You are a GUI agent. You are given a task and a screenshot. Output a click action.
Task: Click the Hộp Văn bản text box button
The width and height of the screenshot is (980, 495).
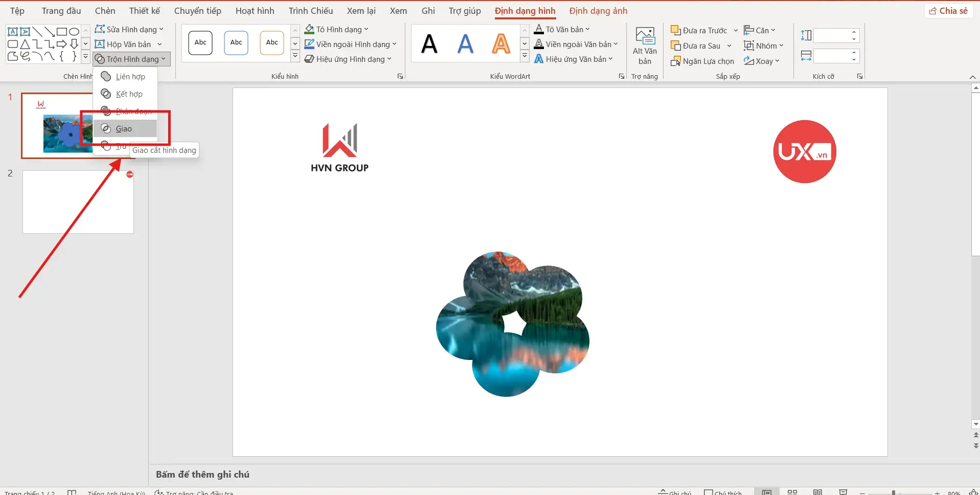coord(123,44)
